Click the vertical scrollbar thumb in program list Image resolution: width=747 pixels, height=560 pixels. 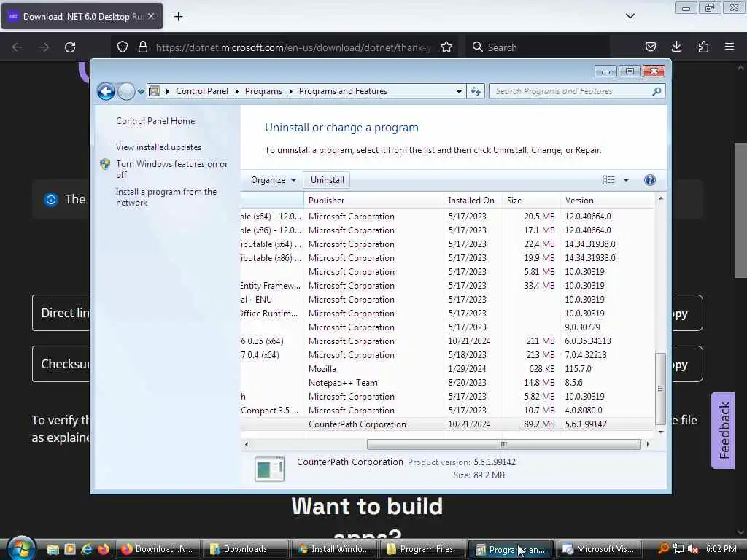point(660,388)
